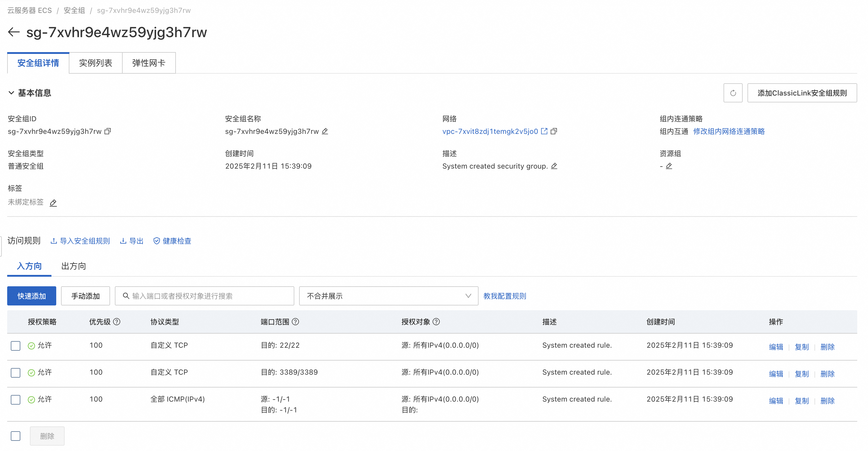
Task: Open the 实例列表 tab
Action: [95, 63]
